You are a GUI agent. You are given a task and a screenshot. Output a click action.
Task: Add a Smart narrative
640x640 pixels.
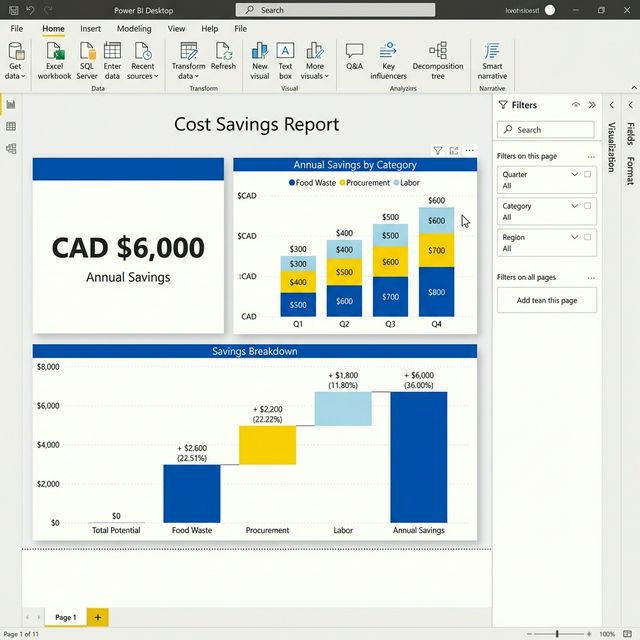tap(492, 51)
